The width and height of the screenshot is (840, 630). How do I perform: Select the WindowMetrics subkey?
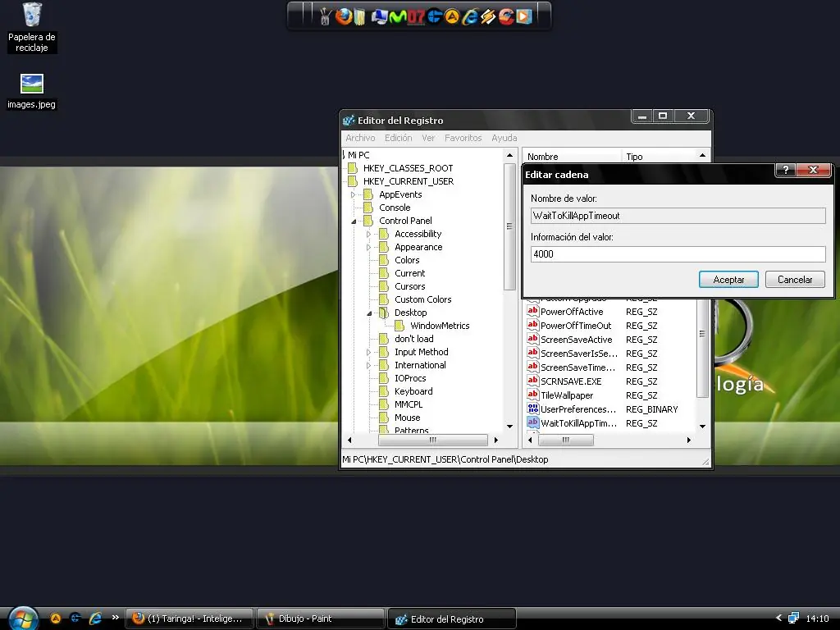[x=440, y=326]
